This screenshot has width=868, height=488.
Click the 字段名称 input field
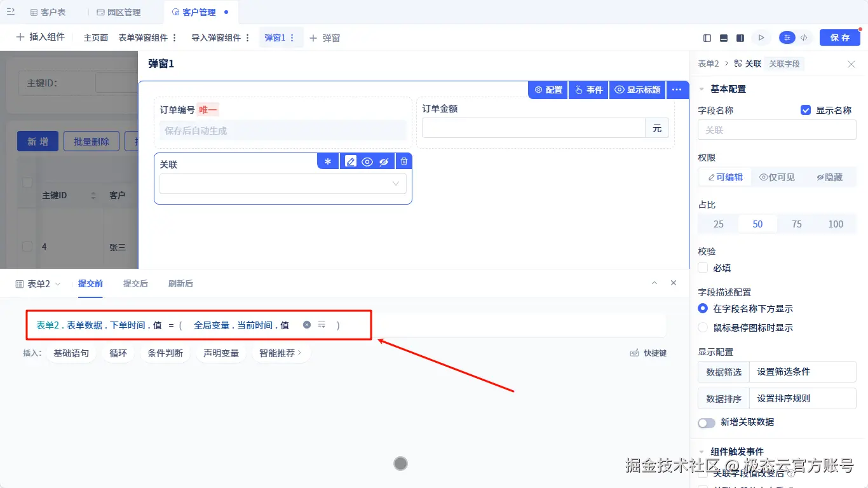[777, 130]
